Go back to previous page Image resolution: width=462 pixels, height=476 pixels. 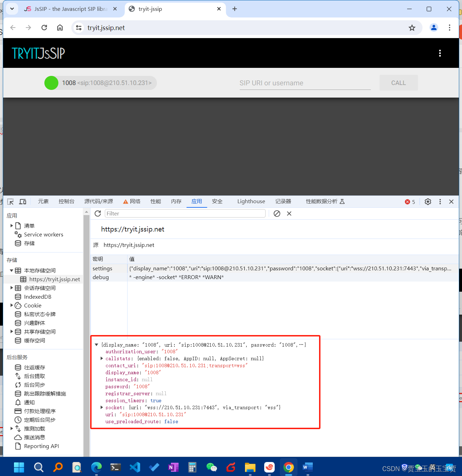13,28
